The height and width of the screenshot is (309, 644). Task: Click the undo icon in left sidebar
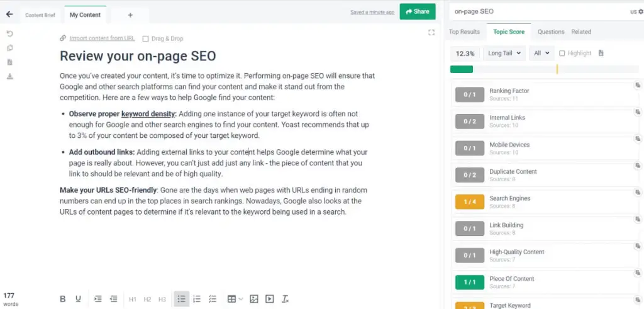pyautogui.click(x=9, y=33)
